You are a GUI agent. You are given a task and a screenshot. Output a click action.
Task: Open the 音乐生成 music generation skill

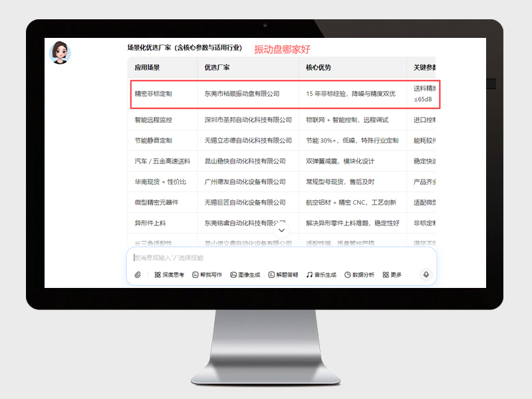(x=321, y=275)
